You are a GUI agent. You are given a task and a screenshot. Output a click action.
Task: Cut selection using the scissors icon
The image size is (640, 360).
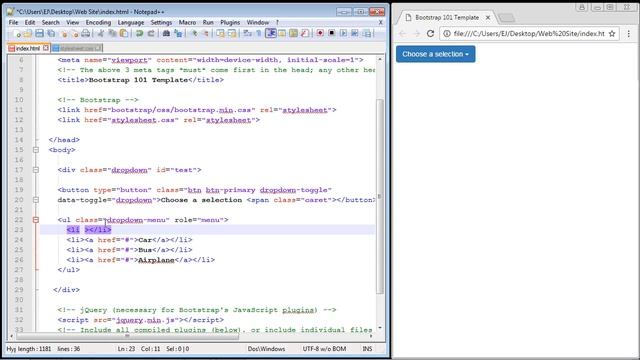click(101, 34)
